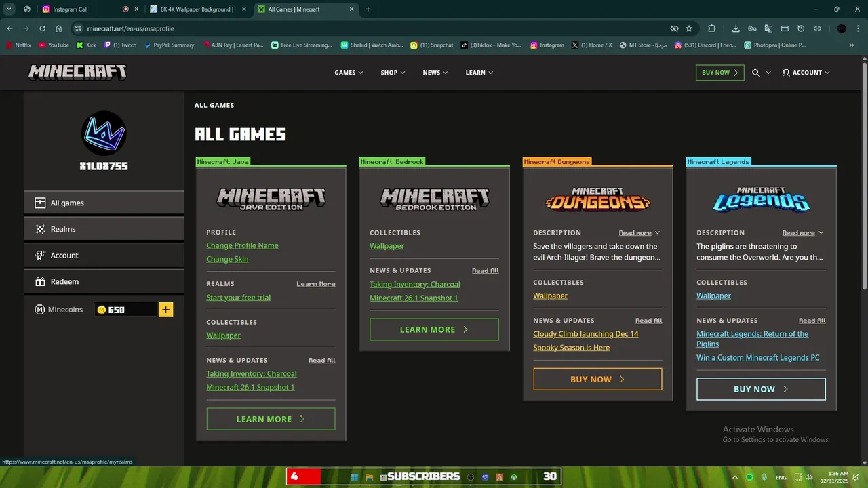Viewport: 868px width, 488px height.
Task: Open Cloudy Climb launching Dec 14 link
Action: 586,334
